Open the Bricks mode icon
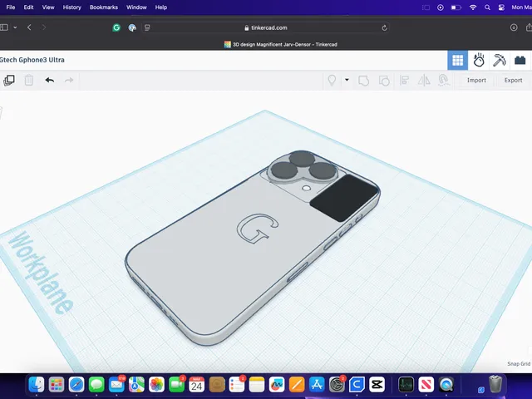532x399 pixels. pyautogui.click(x=520, y=61)
